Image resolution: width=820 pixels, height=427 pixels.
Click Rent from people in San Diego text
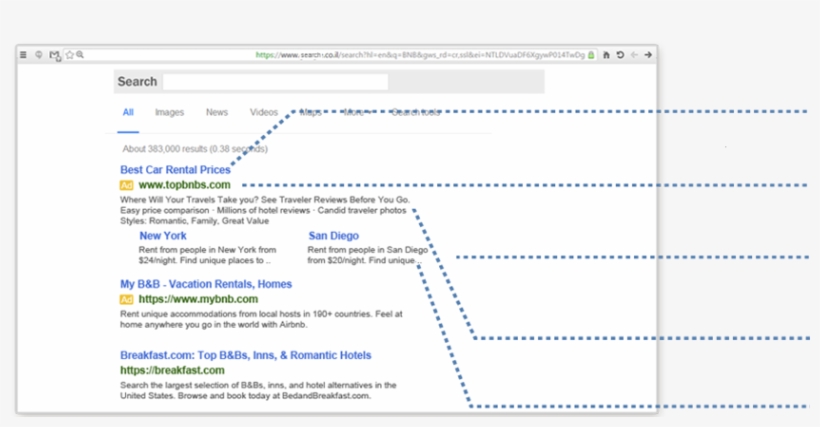[x=368, y=255]
